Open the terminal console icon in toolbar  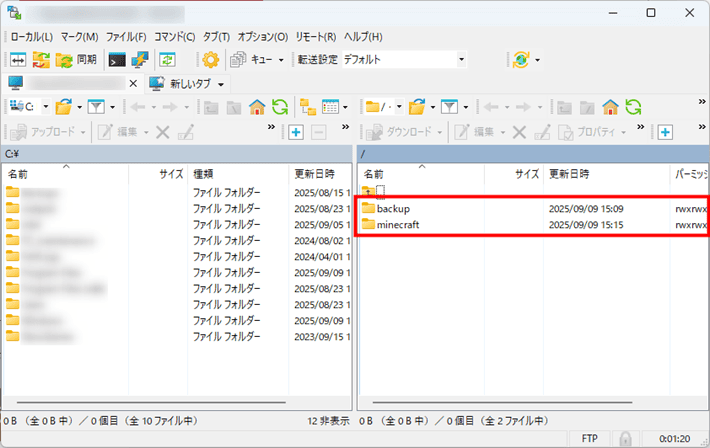(x=118, y=59)
